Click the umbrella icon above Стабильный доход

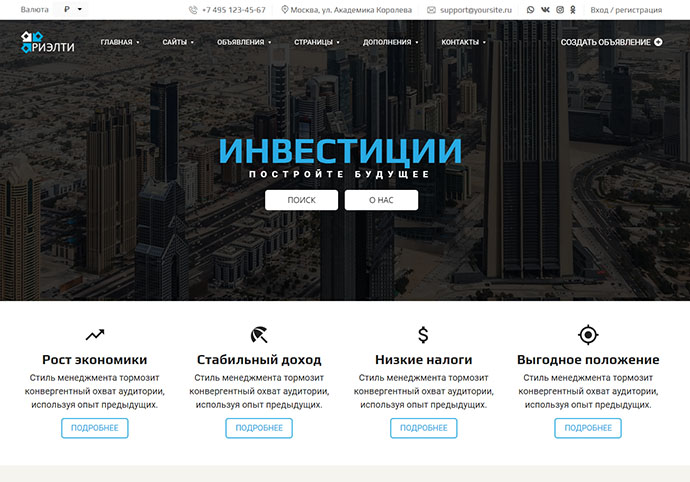click(259, 335)
